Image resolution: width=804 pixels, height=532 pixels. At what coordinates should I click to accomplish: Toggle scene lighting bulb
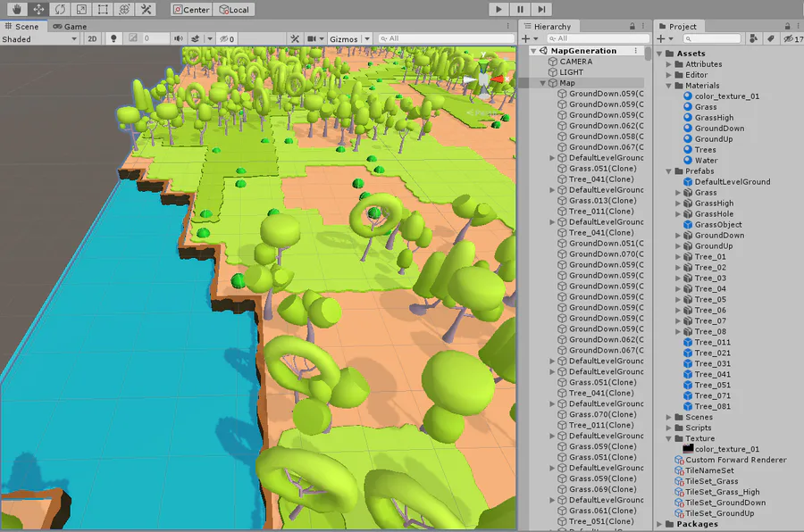point(113,39)
